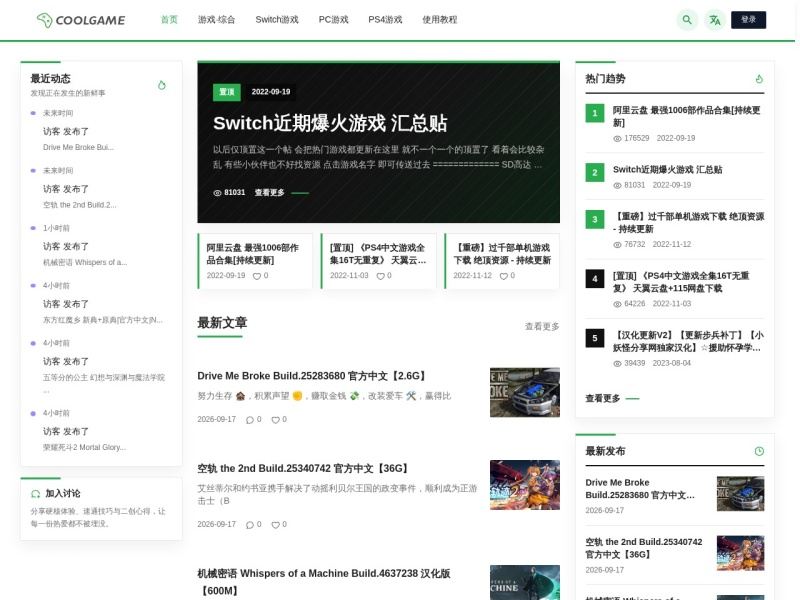Click 查看更多 on featured banner

click(269, 192)
